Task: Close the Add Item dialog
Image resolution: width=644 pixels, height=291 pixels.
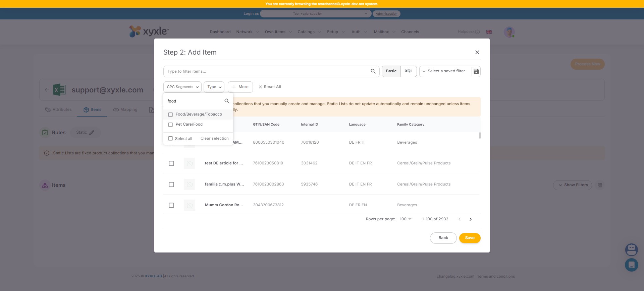Action: coord(477,52)
